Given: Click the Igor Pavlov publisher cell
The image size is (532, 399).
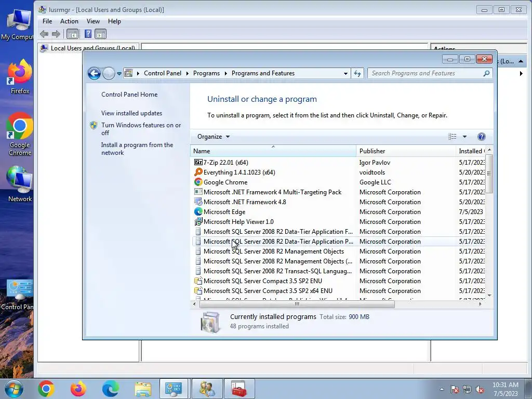Looking at the screenshot, I should click(375, 163).
